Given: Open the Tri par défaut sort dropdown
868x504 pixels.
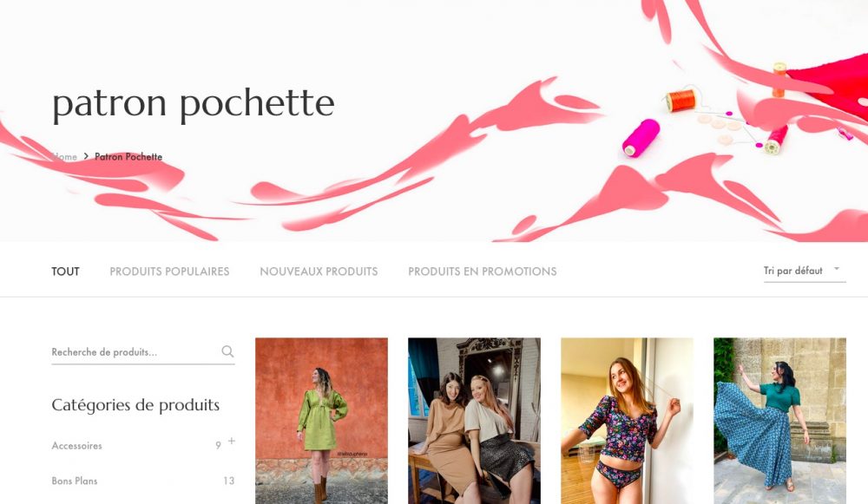Looking at the screenshot, I should 805,272.
